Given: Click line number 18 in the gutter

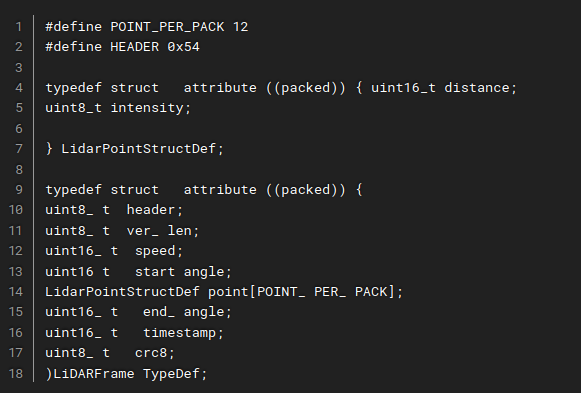Looking at the screenshot, I should pyautogui.click(x=16, y=373).
